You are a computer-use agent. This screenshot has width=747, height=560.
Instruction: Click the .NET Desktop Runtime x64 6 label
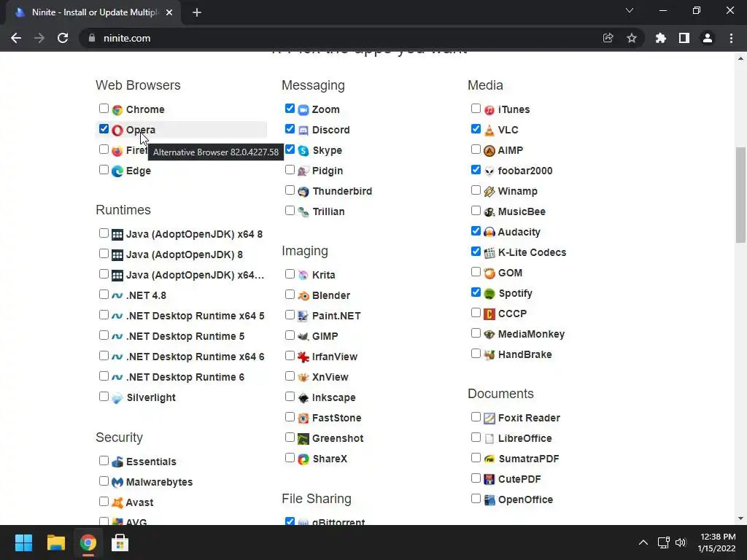[x=196, y=357]
